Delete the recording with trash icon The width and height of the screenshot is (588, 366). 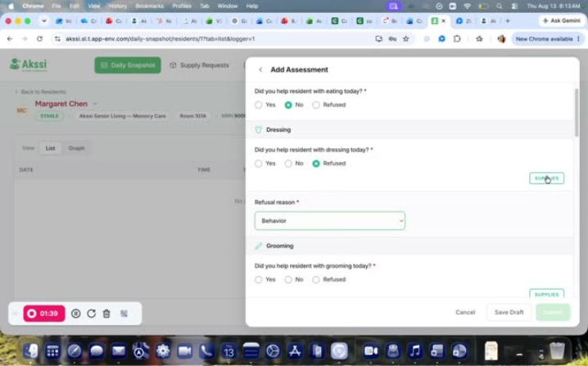(106, 314)
